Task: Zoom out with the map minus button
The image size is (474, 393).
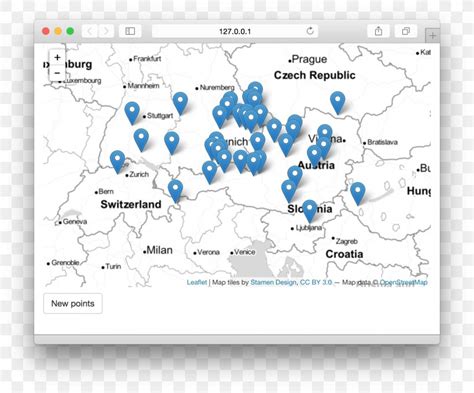Action: (57, 73)
